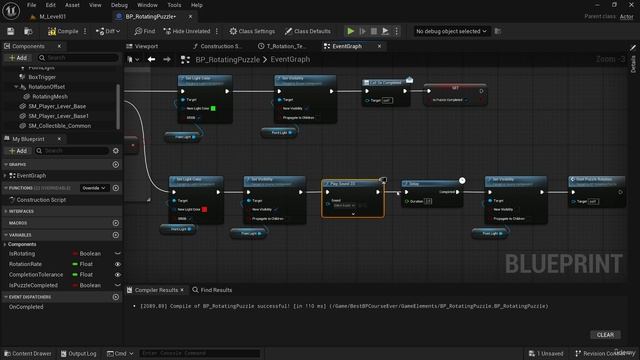
Task: Open the Debug menu
Action: tap(119, 5)
